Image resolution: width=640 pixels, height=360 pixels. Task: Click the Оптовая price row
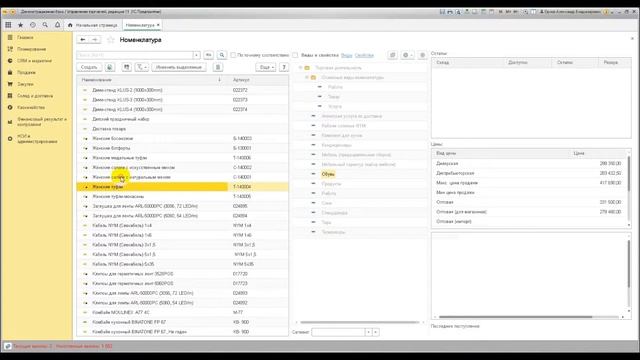coord(529,202)
